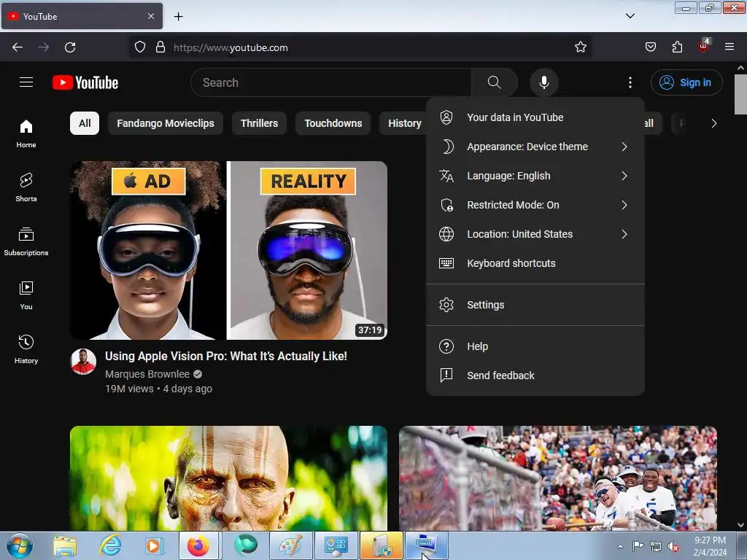This screenshot has height=560, width=747.
Task: Go to Home in sidebar
Action: (x=26, y=134)
